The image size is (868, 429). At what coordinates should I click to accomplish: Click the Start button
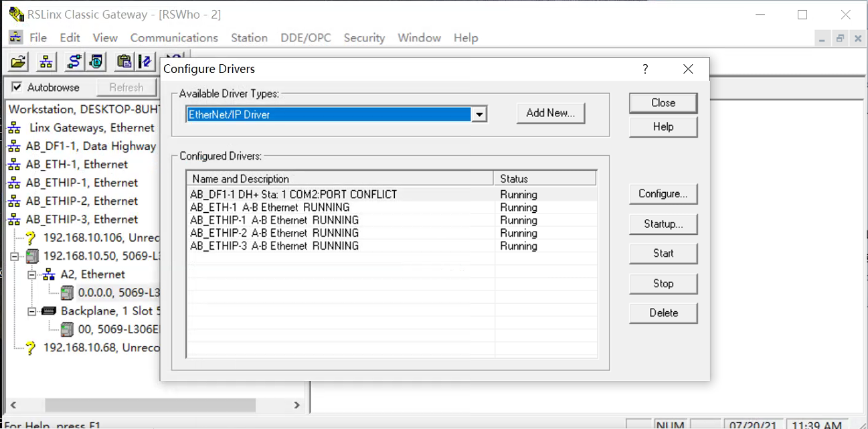663,254
